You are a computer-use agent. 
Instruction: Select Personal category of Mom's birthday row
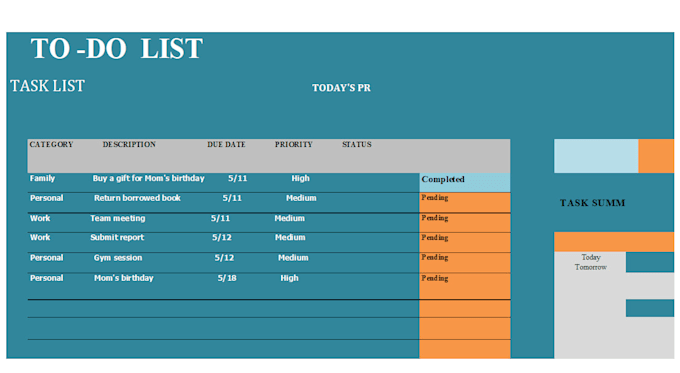click(x=46, y=278)
